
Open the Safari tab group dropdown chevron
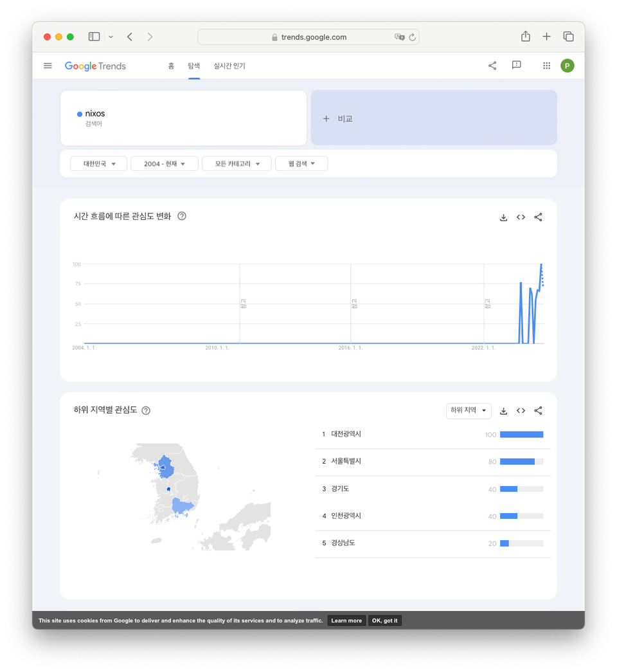click(x=111, y=37)
